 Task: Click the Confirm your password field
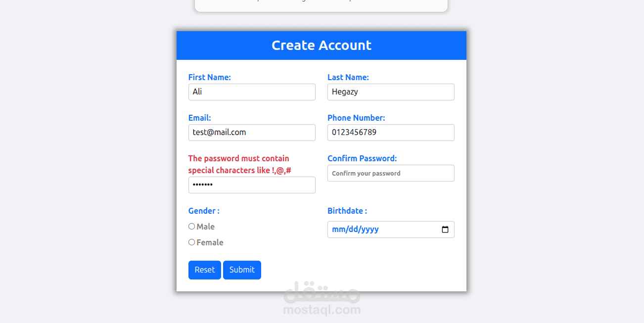391,173
